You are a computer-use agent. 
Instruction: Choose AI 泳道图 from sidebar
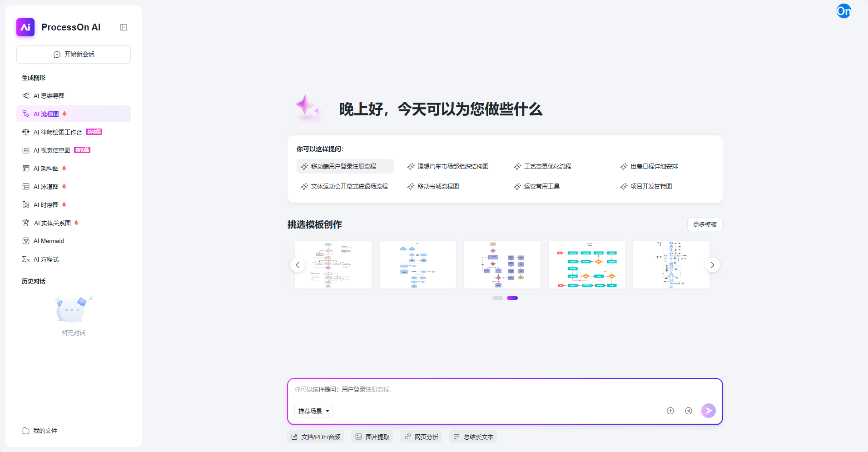[74, 186]
